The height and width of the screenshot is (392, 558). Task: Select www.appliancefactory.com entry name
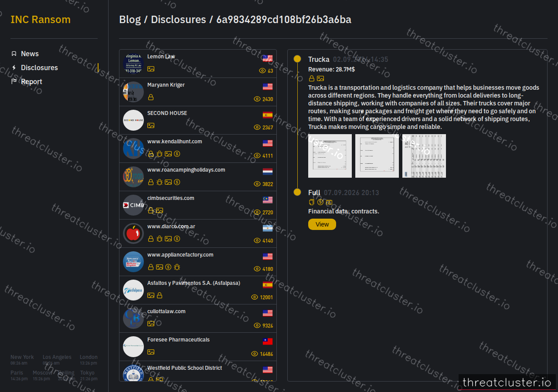[x=180, y=255]
